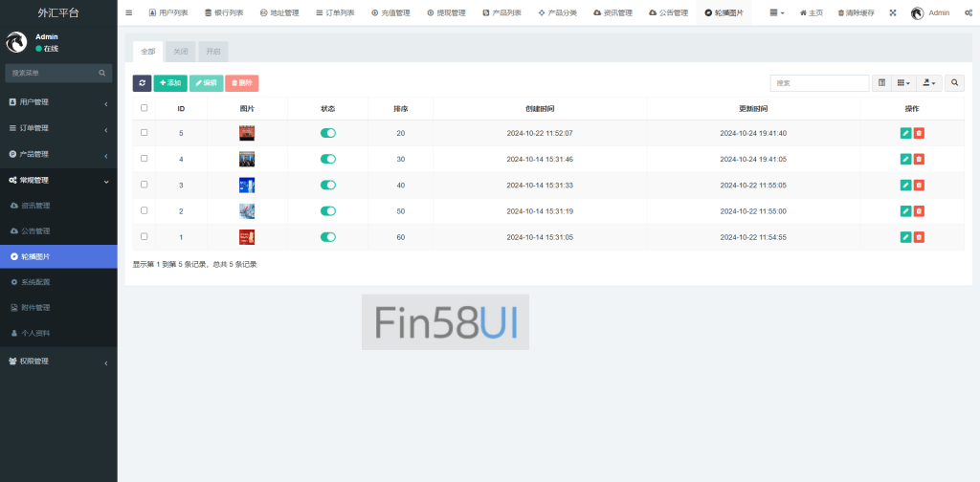980x482 pixels.
Task: Open 资讯管理 in the sidebar
Action: coord(58,206)
